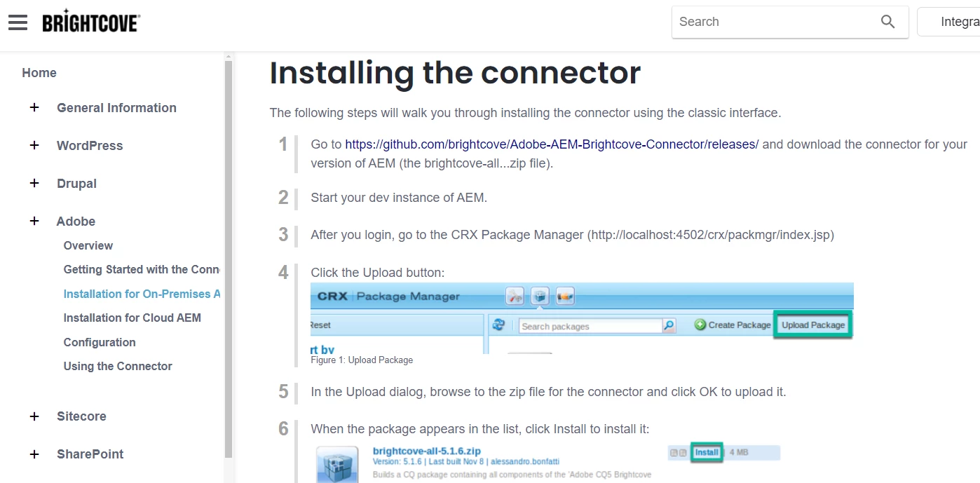Open Adobe Overview page
The image size is (980, 483).
(88, 245)
